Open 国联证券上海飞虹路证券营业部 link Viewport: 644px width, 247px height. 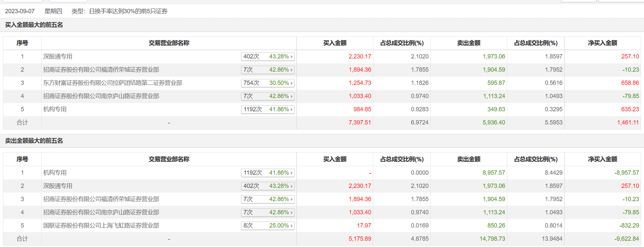tap(101, 226)
